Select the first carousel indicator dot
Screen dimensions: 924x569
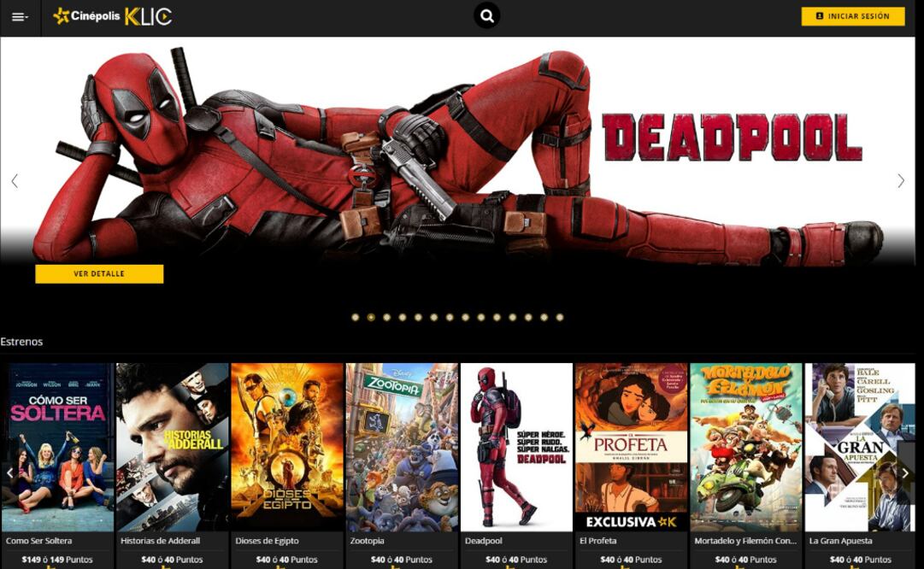[353, 316]
